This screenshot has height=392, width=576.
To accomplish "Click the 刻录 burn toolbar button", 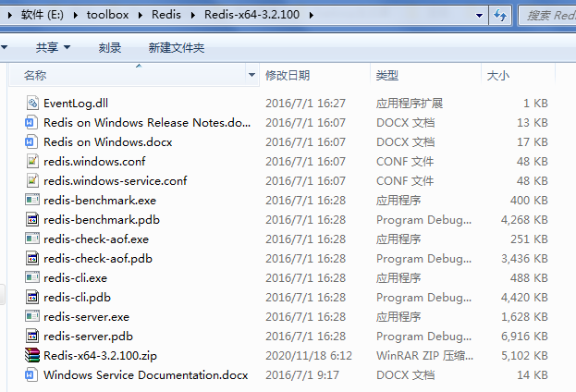I will [x=110, y=47].
